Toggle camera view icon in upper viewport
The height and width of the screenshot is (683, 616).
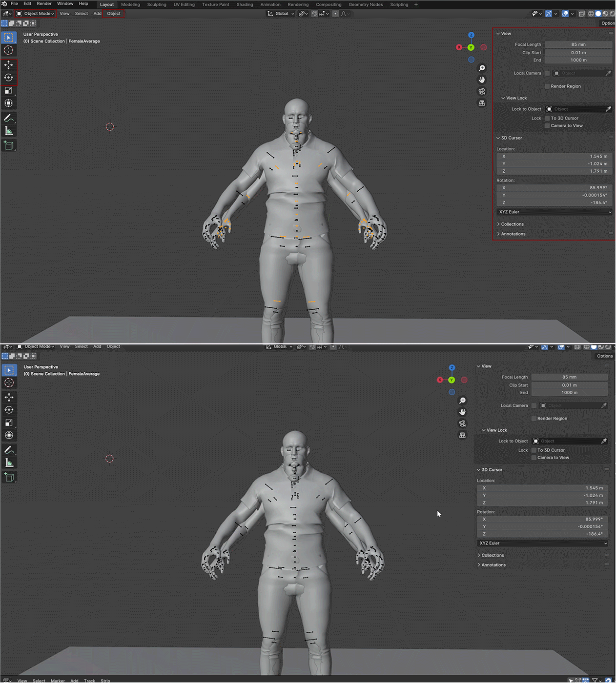point(482,91)
